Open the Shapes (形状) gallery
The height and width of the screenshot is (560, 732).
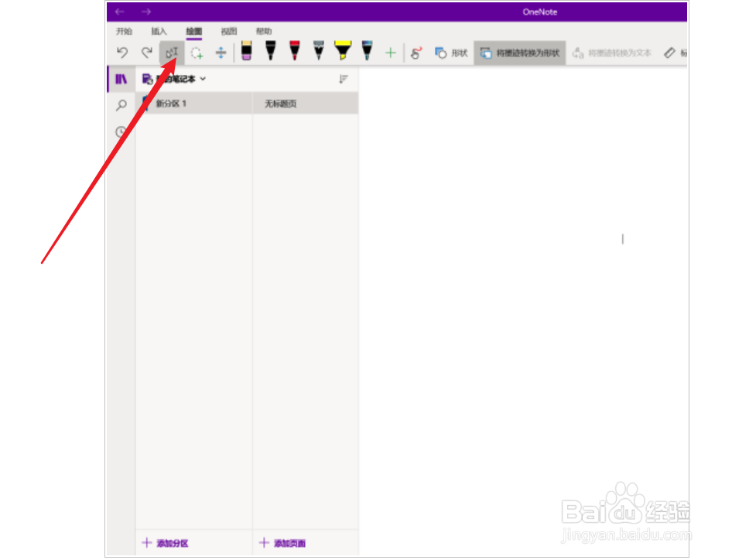(451, 53)
